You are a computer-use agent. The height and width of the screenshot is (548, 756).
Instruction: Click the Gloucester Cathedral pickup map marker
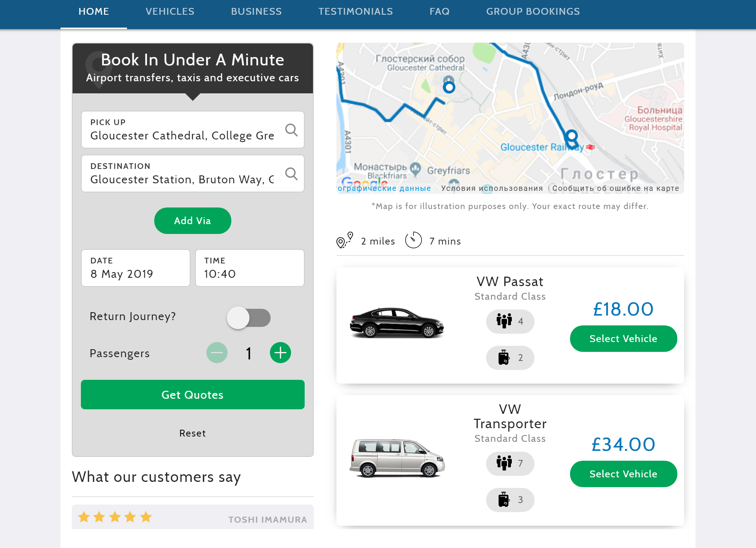pos(449,87)
